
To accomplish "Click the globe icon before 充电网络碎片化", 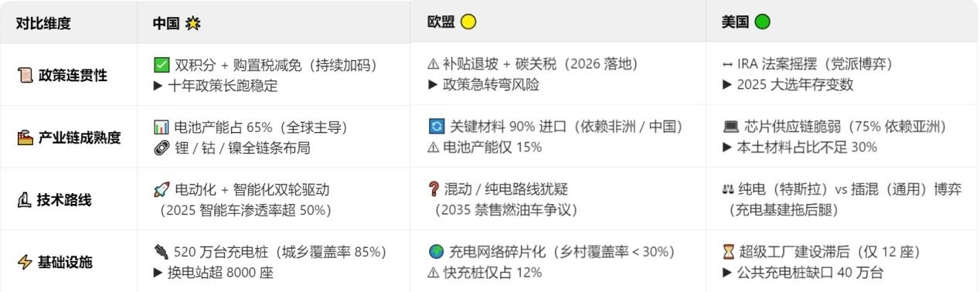I will click(436, 252).
